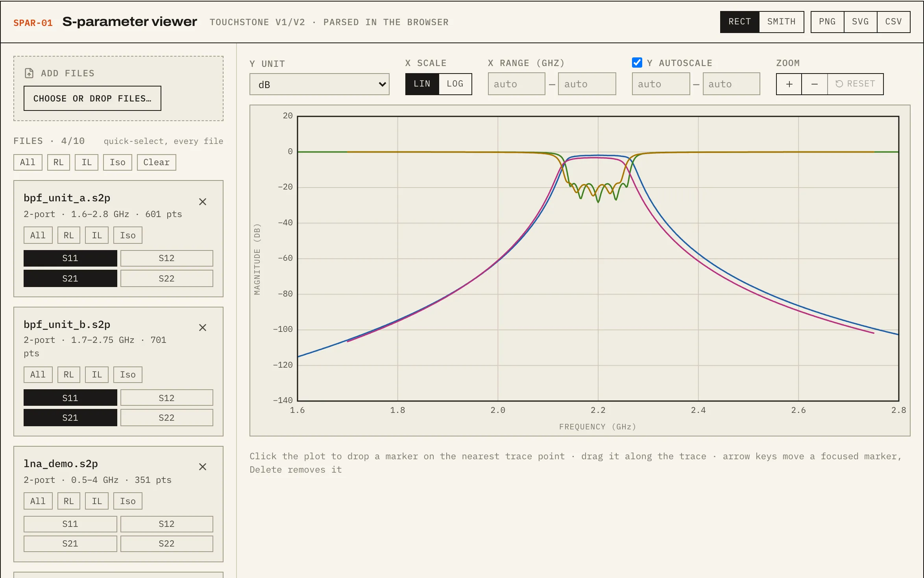Remove bpf_unit_b.s2p with its X icon
This screenshot has height=578, width=924.
203,328
